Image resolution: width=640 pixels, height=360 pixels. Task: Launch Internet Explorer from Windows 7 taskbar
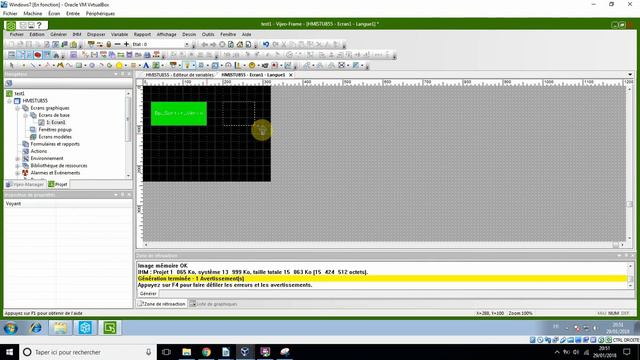[x=36, y=328]
